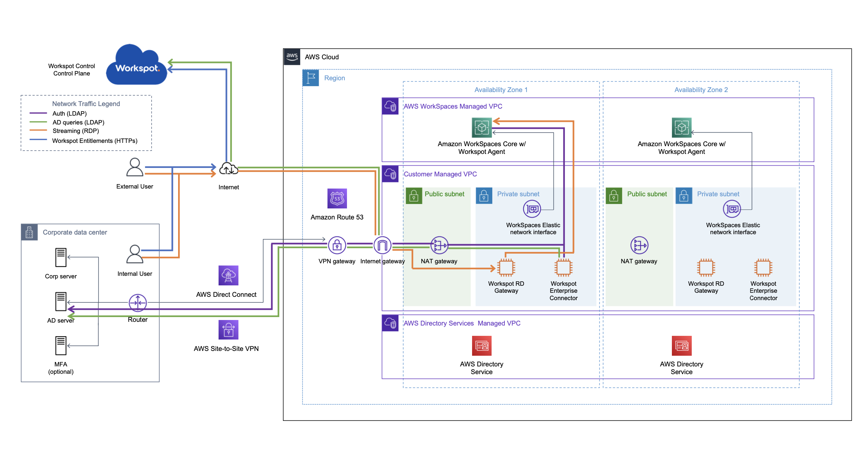Click the Workspot cloud logo

coord(137,65)
